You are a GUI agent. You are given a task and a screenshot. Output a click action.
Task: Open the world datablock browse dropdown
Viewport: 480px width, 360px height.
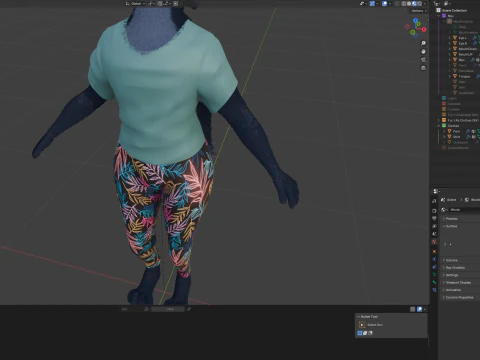(x=444, y=210)
